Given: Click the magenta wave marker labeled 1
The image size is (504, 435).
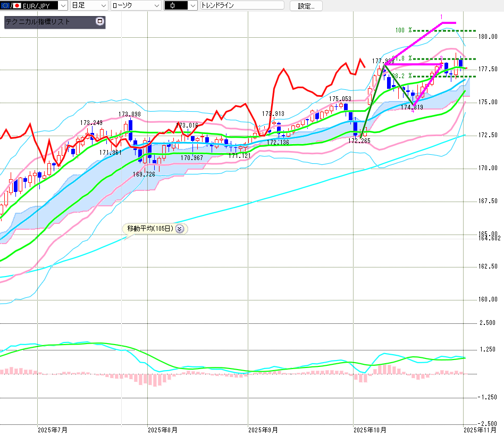Looking at the screenshot, I should (x=441, y=17).
